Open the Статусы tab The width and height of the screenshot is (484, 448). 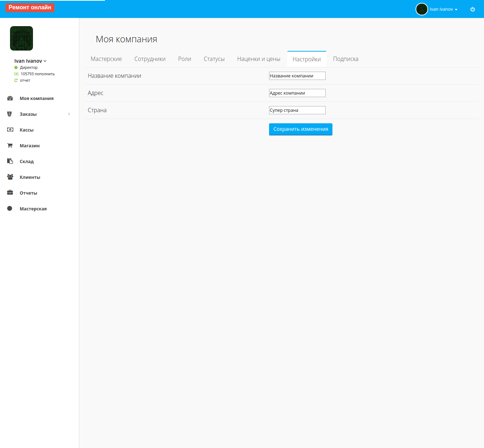pos(214,59)
